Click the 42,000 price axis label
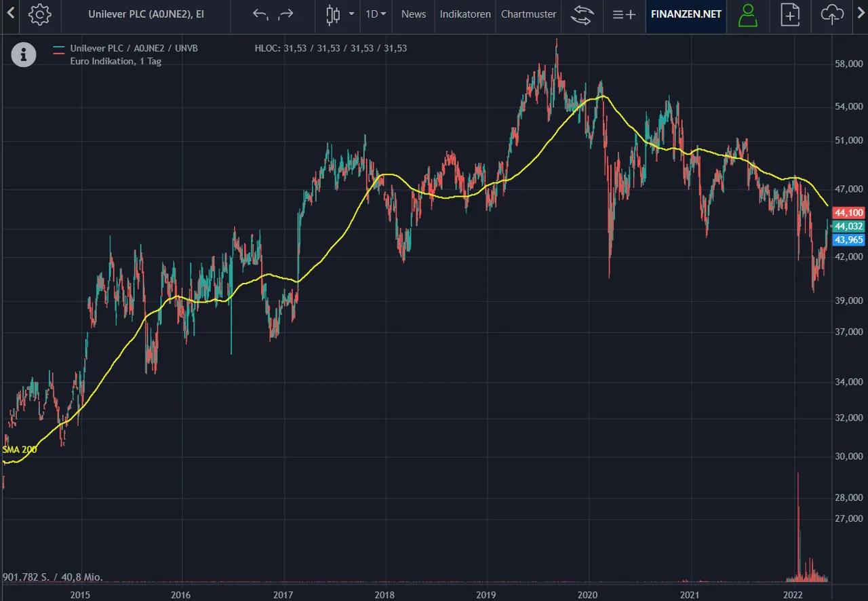 [x=848, y=256]
